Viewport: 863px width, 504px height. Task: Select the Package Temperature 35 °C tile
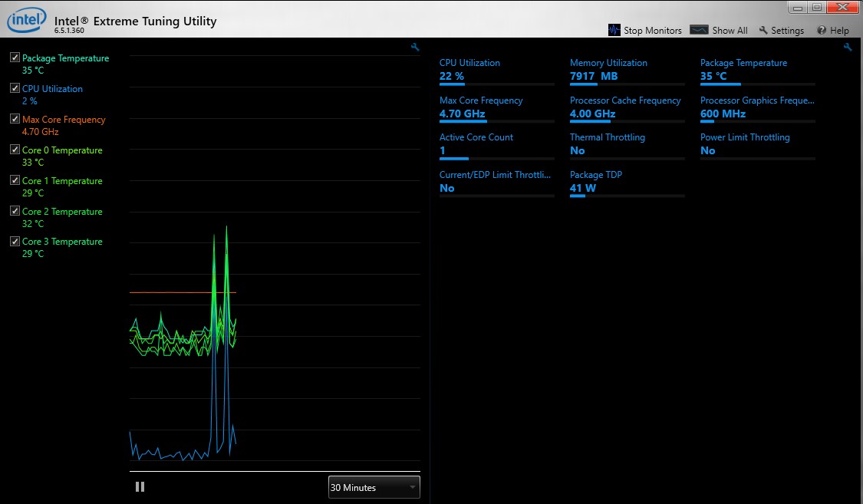(x=757, y=71)
